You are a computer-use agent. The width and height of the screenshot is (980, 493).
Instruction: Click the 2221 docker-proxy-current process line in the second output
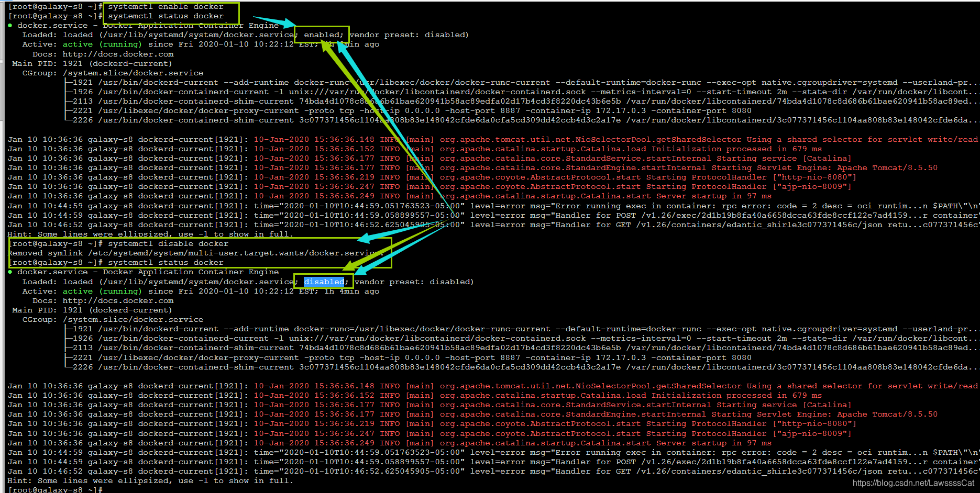click(x=409, y=358)
